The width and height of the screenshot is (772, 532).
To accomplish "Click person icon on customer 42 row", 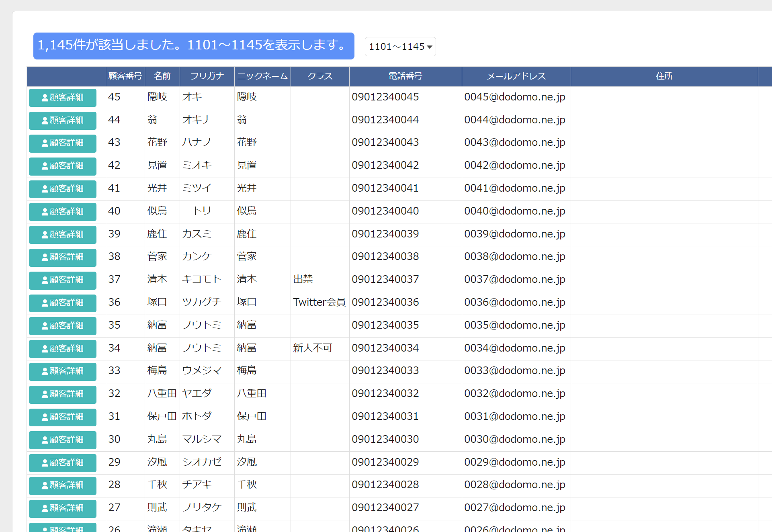I will [45, 166].
